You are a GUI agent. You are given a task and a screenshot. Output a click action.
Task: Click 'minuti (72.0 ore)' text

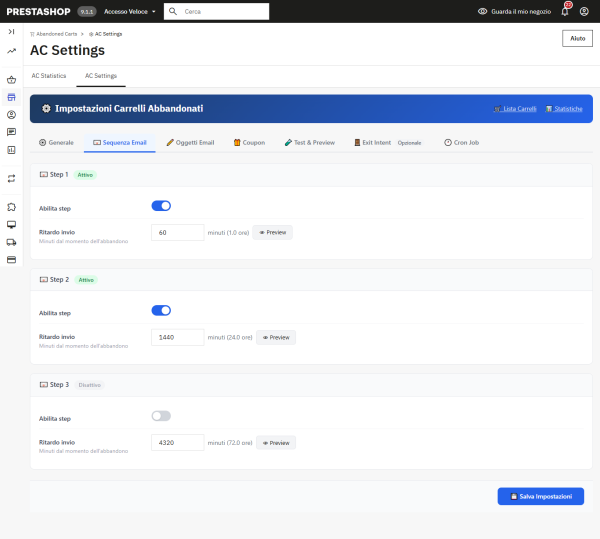(230, 443)
